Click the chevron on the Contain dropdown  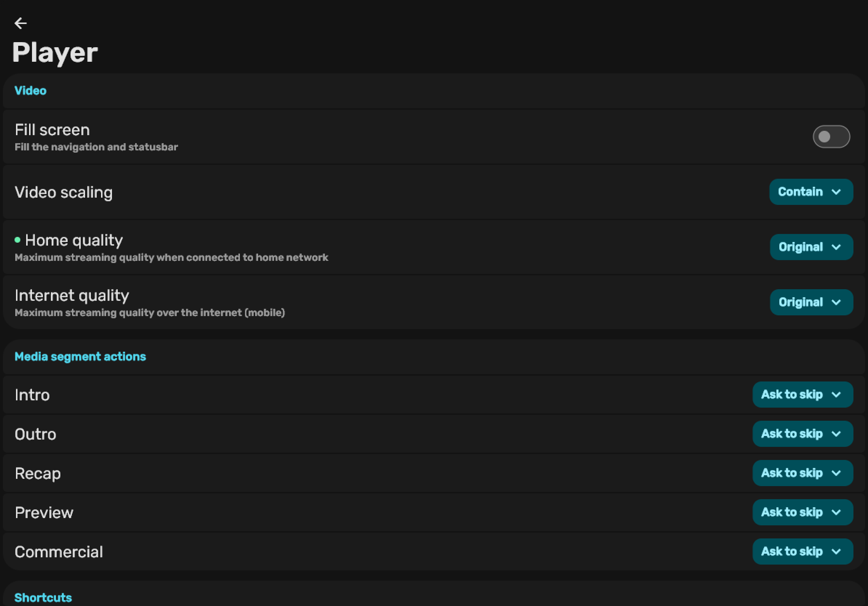pyautogui.click(x=836, y=192)
